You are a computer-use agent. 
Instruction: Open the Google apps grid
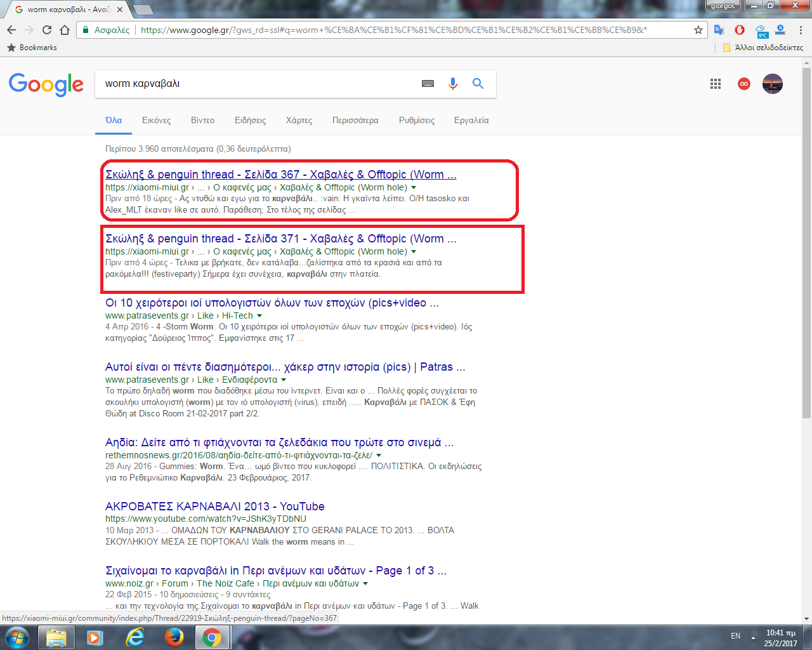[716, 84]
